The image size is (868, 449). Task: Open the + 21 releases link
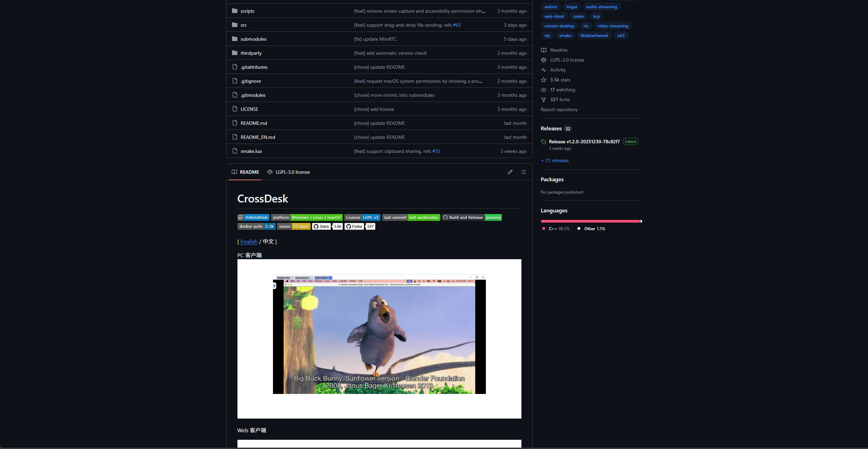click(555, 160)
